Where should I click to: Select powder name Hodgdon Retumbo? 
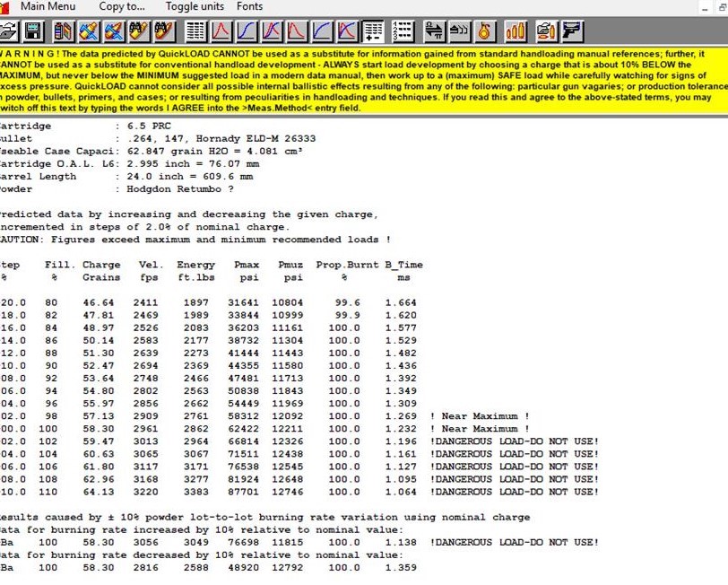coord(174,189)
